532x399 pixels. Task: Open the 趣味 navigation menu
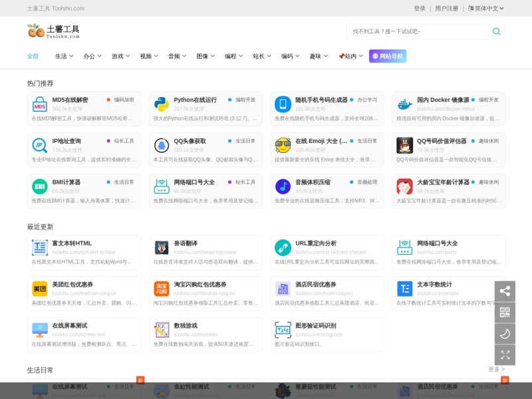319,57
